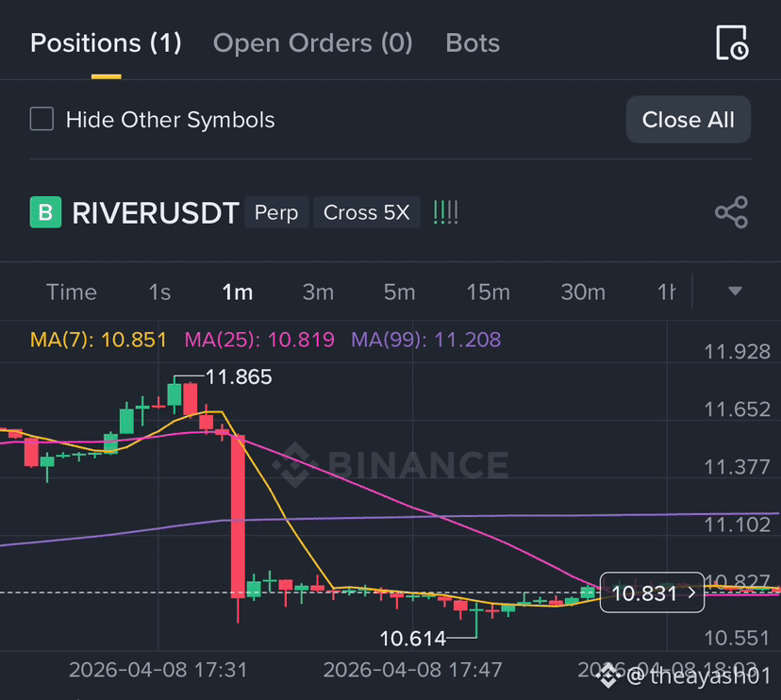Open the order history icon
781x700 pixels.
coord(732,42)
